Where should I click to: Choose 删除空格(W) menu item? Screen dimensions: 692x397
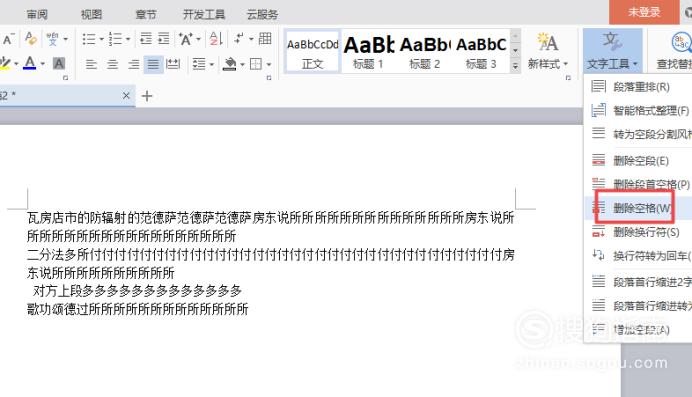click(x=639, y=208)
